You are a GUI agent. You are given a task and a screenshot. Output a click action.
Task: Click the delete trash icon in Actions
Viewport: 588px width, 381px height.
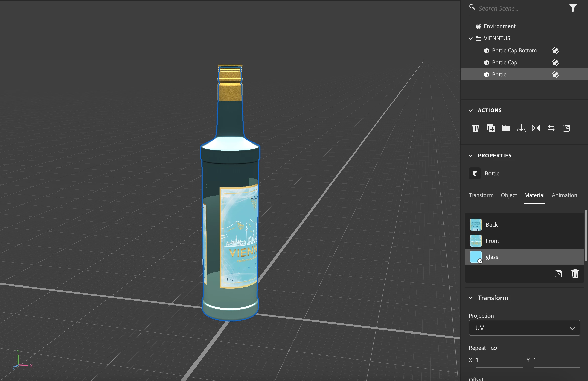tap(475, 128)
